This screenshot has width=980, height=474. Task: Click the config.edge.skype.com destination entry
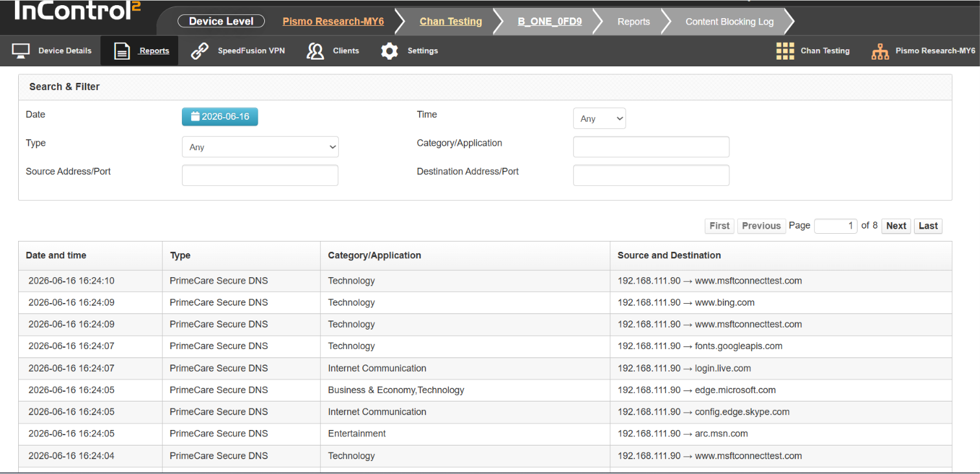tap(742, 412)
